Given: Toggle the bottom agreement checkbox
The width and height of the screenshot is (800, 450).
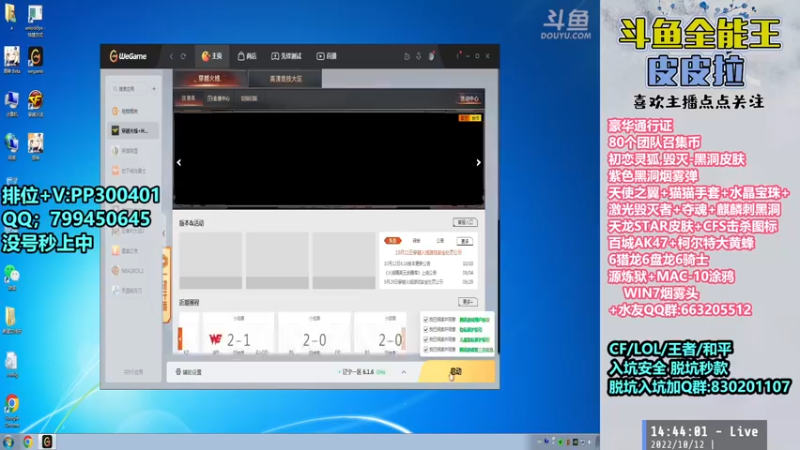Looking at the screenshot, I should click(426, 349).
